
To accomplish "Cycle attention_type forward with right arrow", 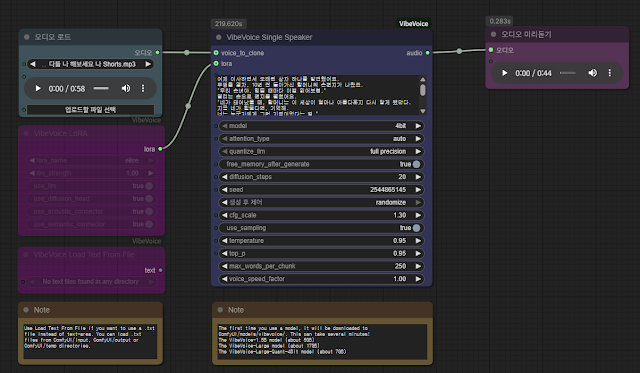I will pos(418,139).
